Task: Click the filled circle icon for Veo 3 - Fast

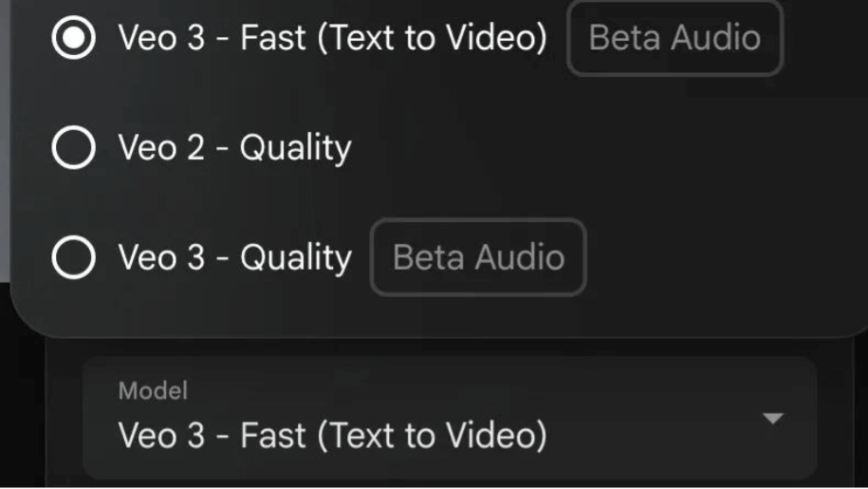Action: [73, 38]
